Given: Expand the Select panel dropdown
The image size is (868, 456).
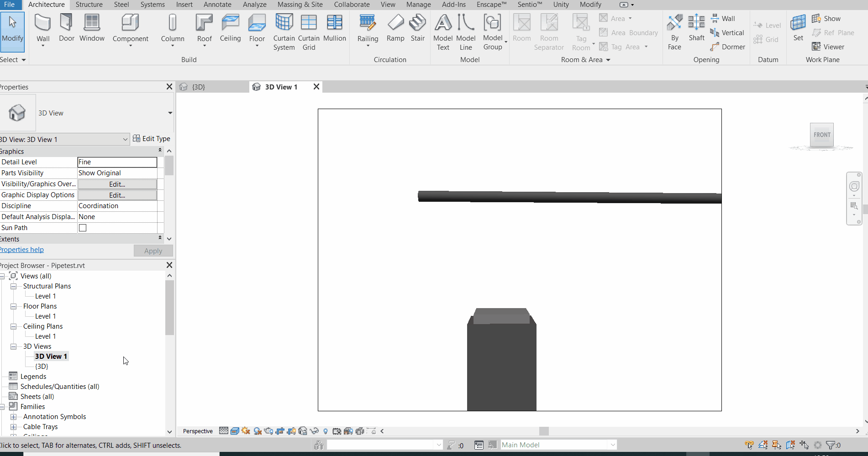Looking at the screenshot, I should pyautogui.click(x=24, y=60).
